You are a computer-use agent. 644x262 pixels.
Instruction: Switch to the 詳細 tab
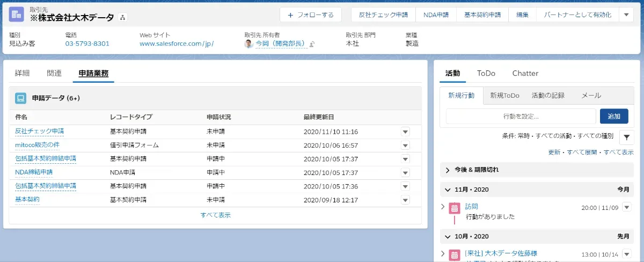point(23,73)
